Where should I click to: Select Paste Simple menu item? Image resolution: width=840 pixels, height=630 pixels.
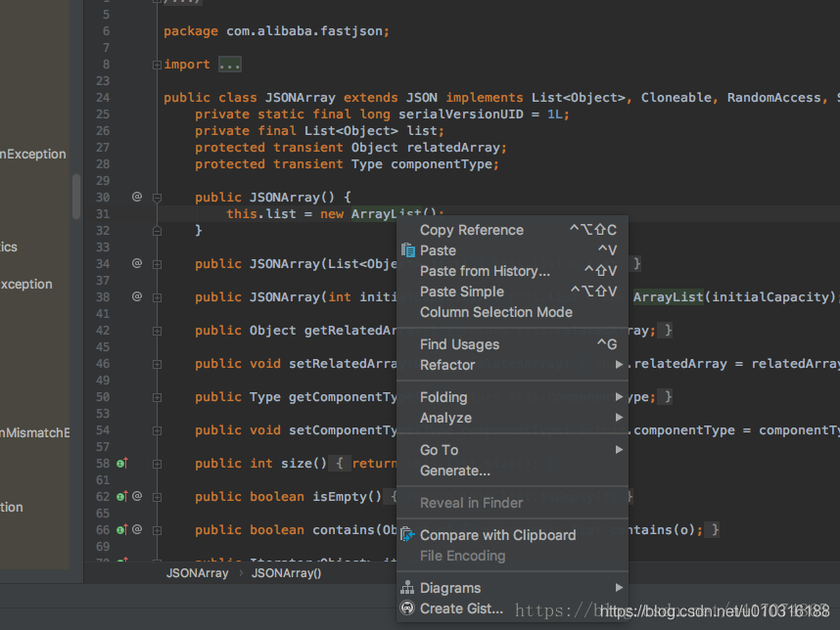point(512,292)
